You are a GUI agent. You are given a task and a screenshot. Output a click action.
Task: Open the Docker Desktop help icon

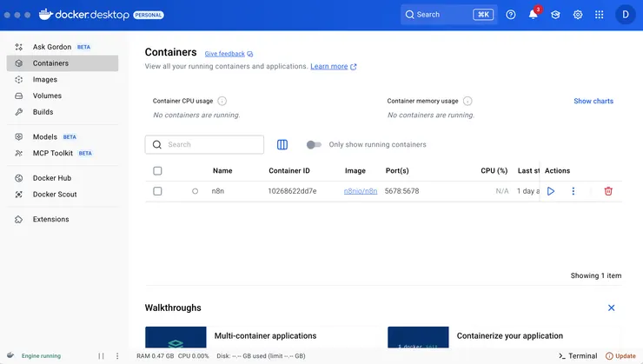(511, 15)
